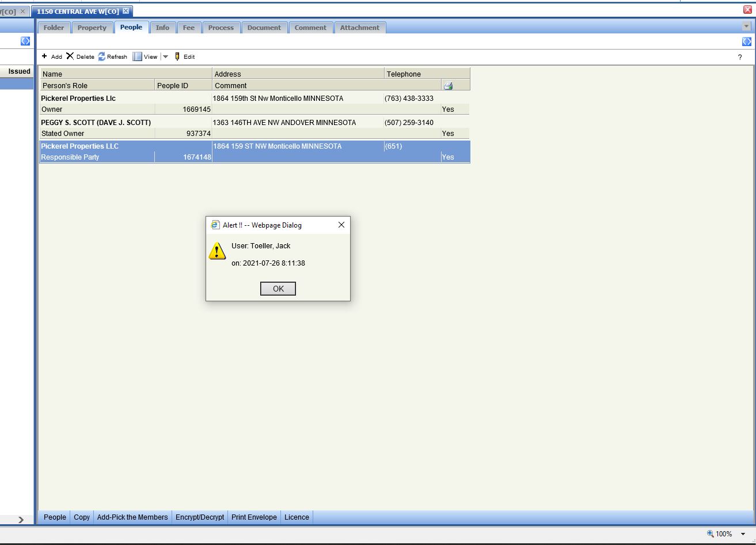
Task: Click the printer icon in table header
Action: [x=448, y=86]
